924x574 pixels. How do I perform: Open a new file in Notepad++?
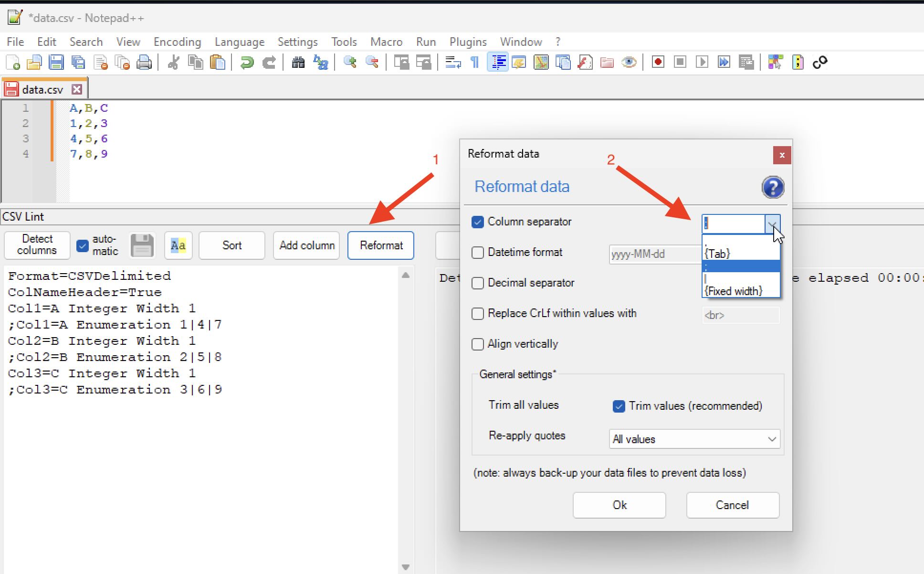point(12,62)
